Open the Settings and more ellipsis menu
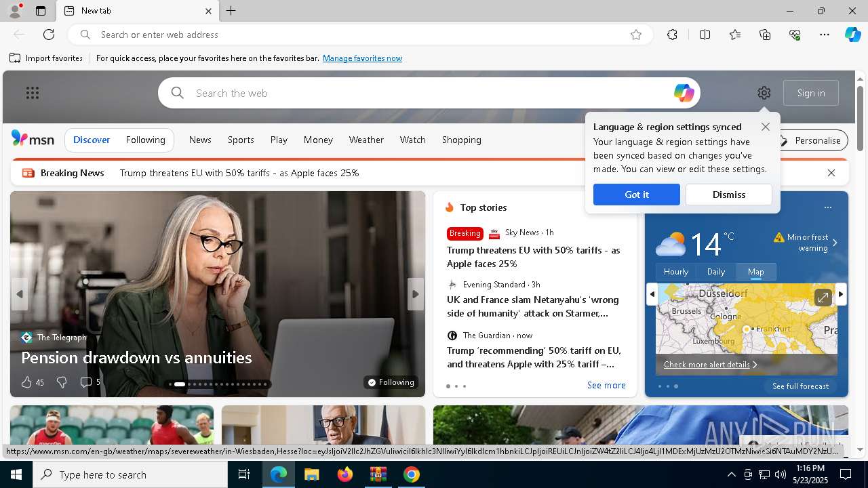The height and width of the screenshot is (488, 868). point(825,35)
